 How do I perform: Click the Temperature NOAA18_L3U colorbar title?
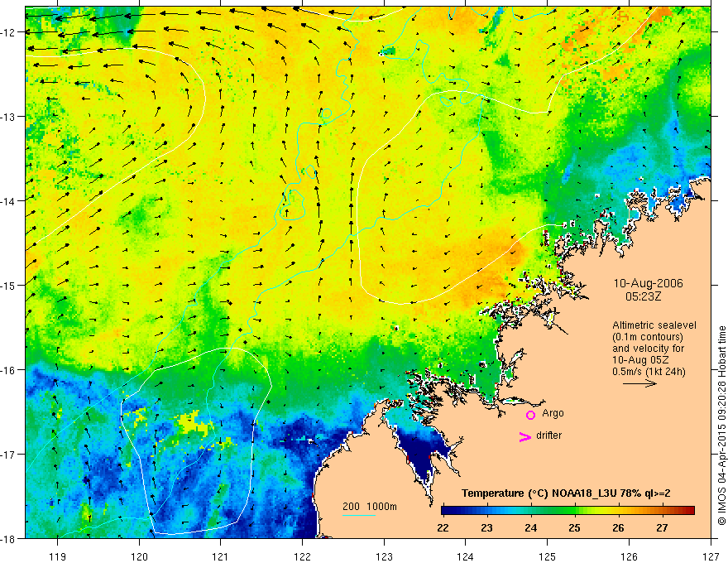tap(566, 493)
